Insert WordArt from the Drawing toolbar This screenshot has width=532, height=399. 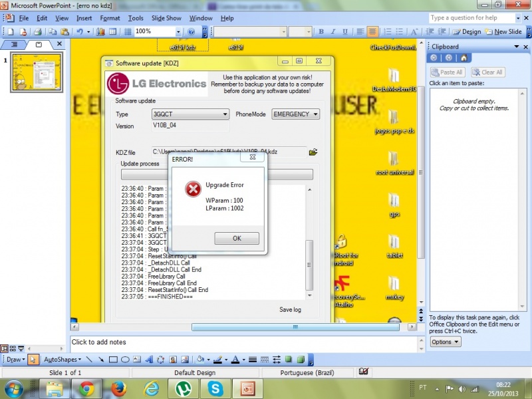[149, 359]
